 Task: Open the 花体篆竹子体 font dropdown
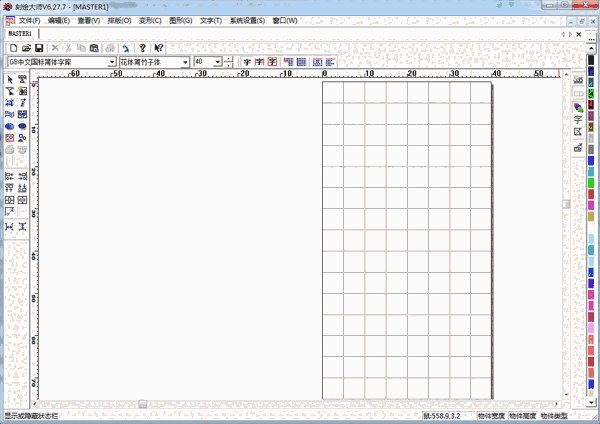coord(185,62)
